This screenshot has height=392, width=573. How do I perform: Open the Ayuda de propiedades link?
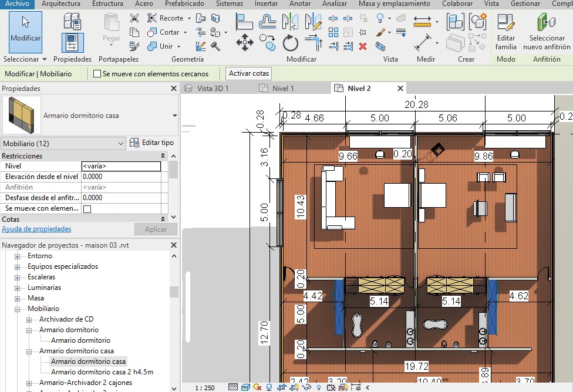tap(36, 229)
